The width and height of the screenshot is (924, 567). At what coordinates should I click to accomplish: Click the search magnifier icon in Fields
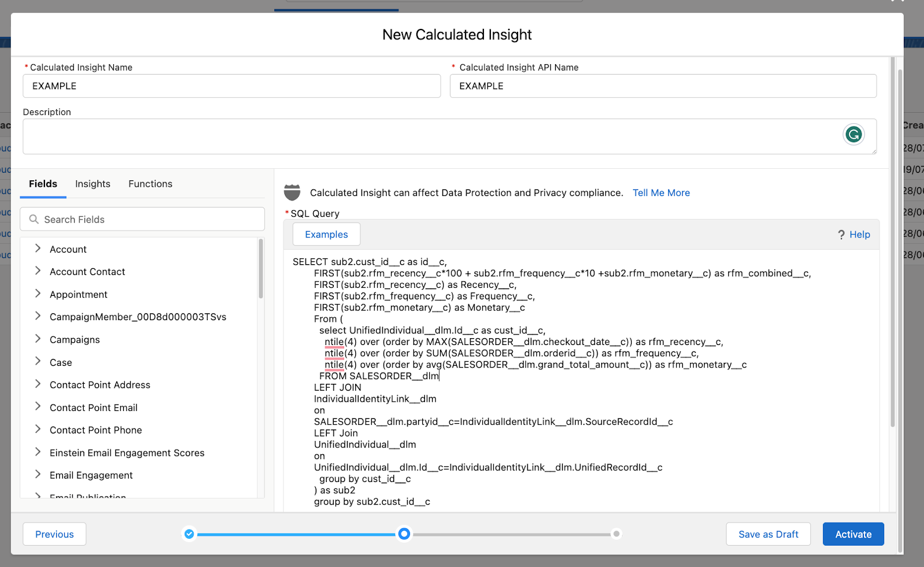click(x=34, y=220)
